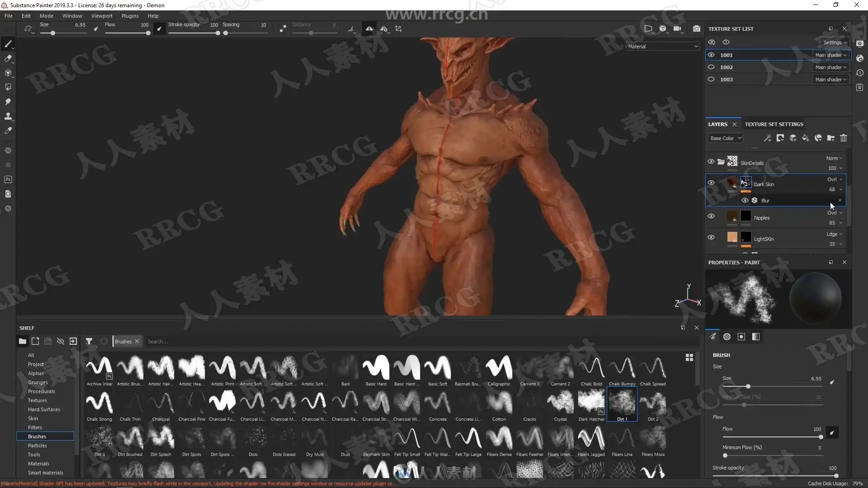The image size is (868, 488).
Task: Select the Smudge tool in left toolbar
Action: tap(8, 102)
